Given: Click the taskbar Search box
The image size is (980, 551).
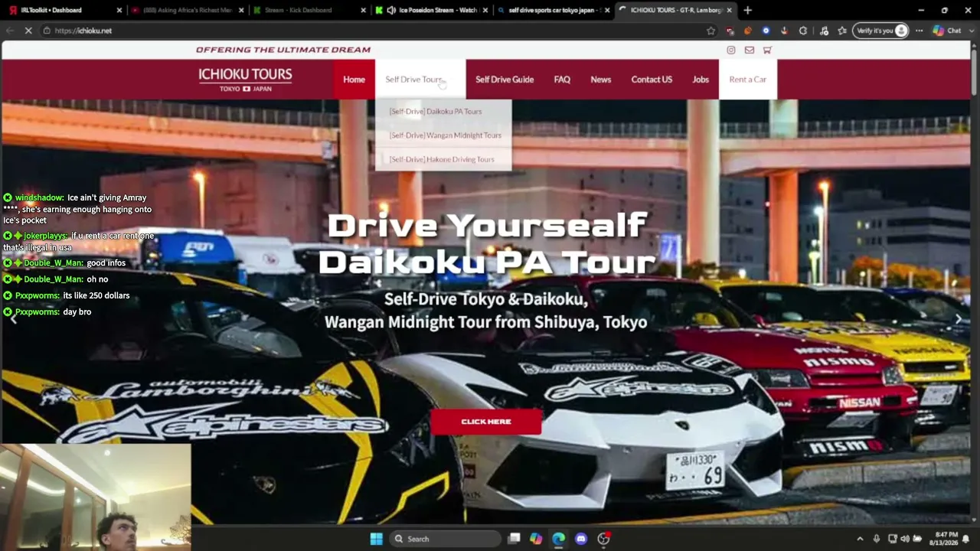Looking at the screenshot, I should (445, 539).
